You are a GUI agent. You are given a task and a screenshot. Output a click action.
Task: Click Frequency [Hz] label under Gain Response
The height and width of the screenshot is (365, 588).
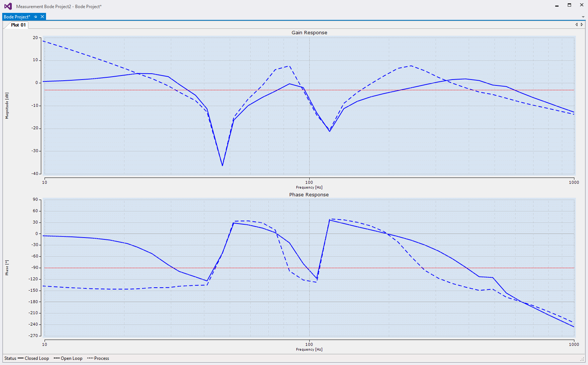(309, 187)
